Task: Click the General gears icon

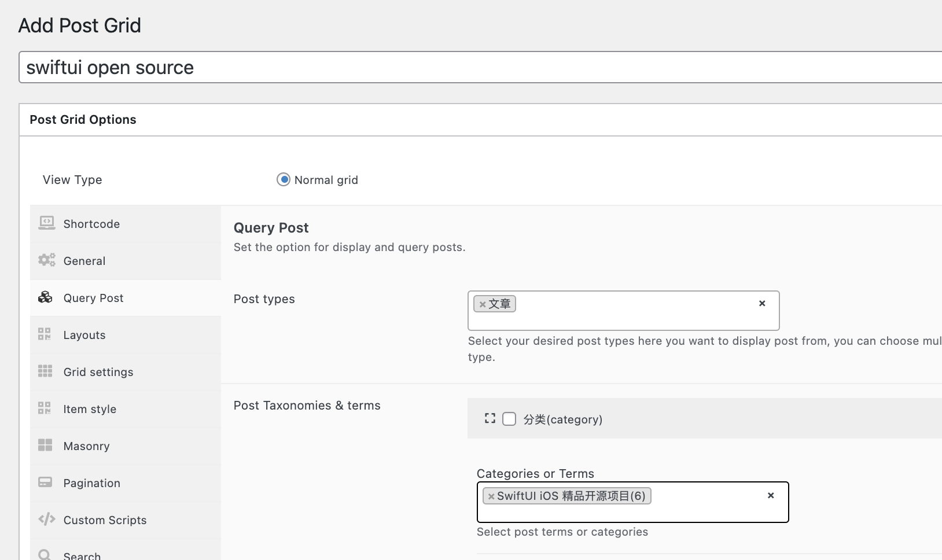Action: 46,260
